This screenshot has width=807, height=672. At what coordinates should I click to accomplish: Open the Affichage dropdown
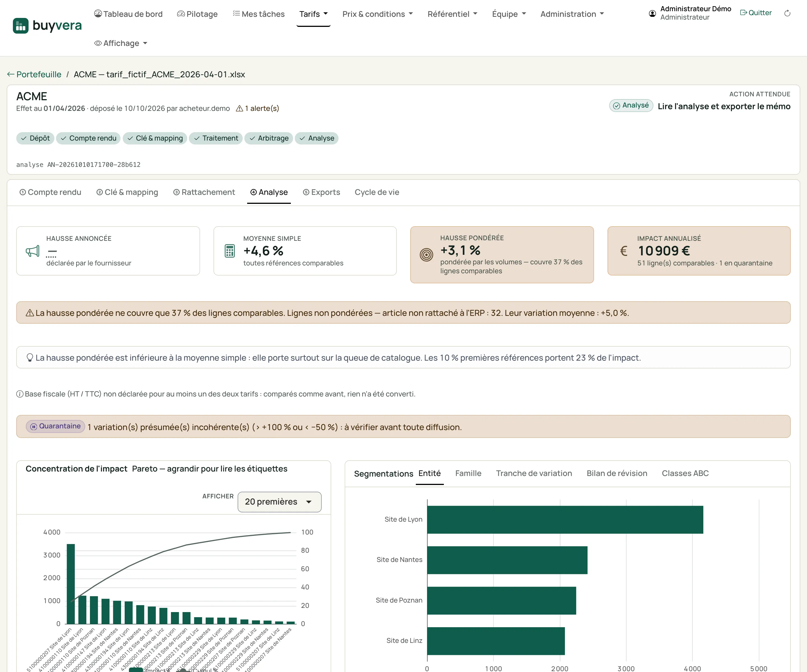tap(121, 43)
